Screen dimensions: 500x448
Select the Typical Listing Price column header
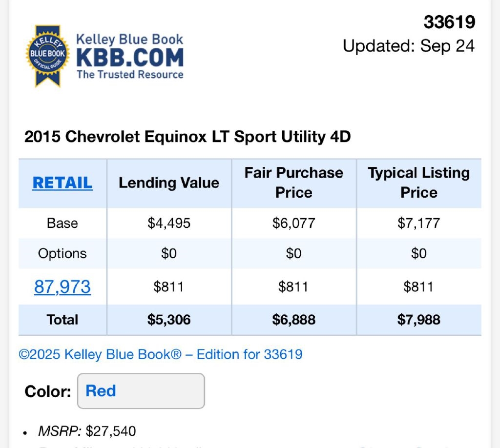coord(419,183)
